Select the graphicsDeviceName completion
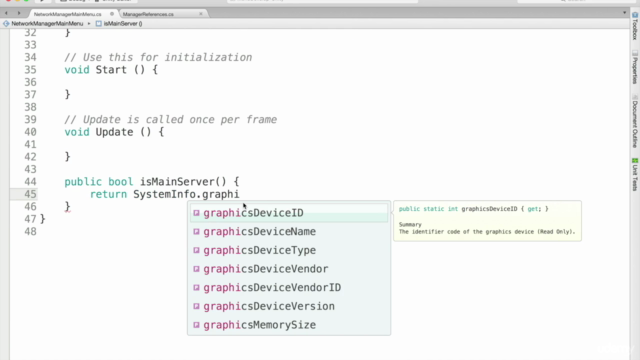 click(x=289, y=232)
